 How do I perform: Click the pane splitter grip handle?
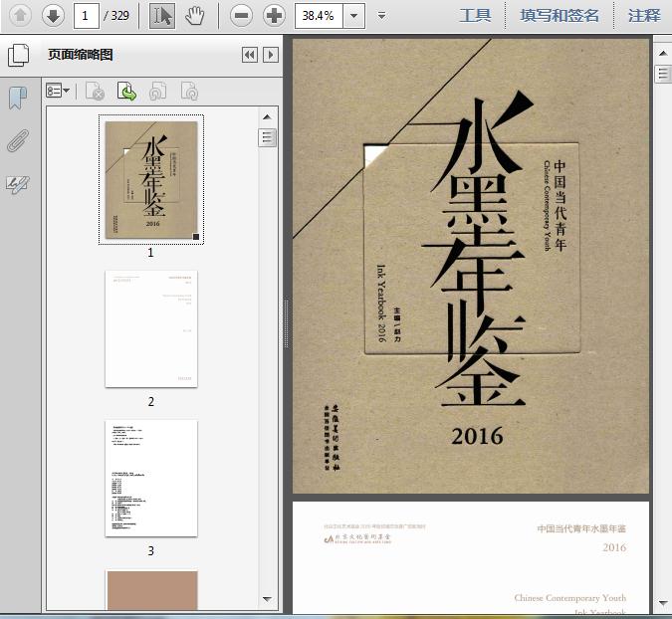(x=287, y=324)
